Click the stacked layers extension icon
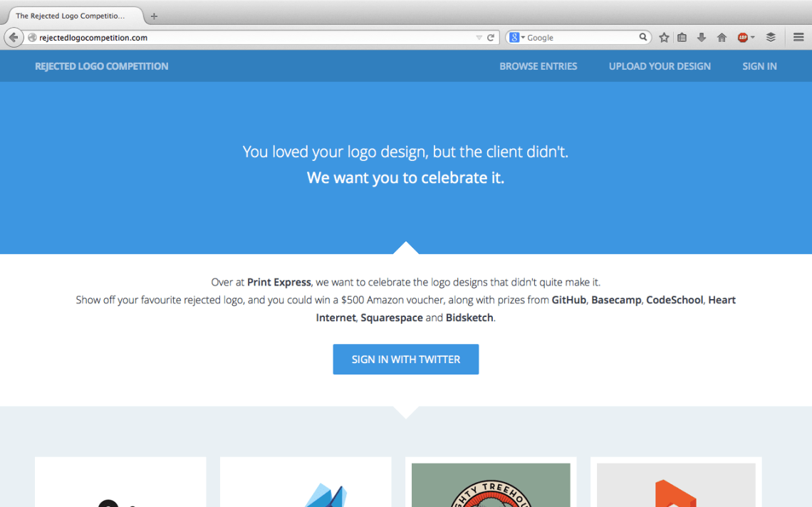812x507 pixels. [771, 38]
